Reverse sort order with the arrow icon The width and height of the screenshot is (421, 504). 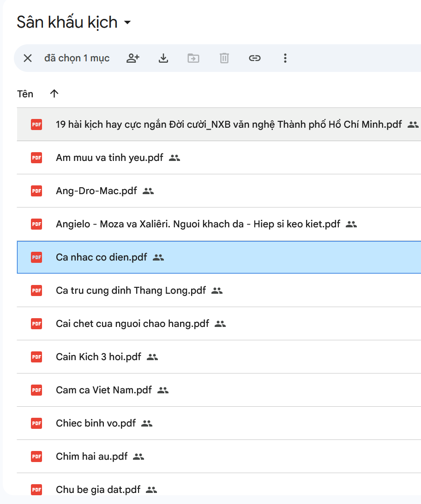54,94
